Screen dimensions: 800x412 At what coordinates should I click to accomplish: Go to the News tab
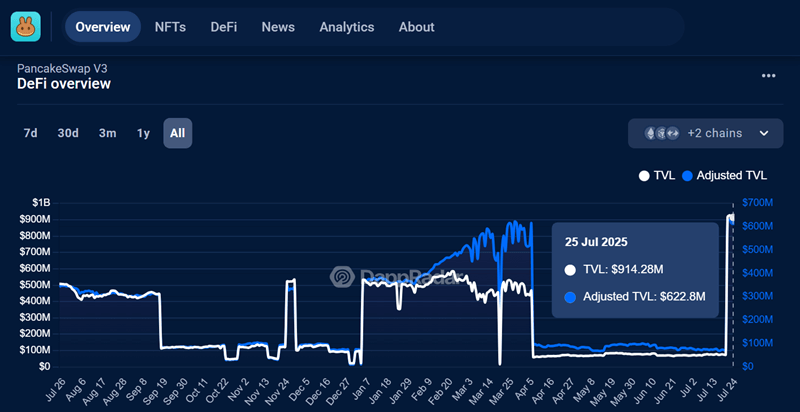pyautogui.click(x=278, y=27)
